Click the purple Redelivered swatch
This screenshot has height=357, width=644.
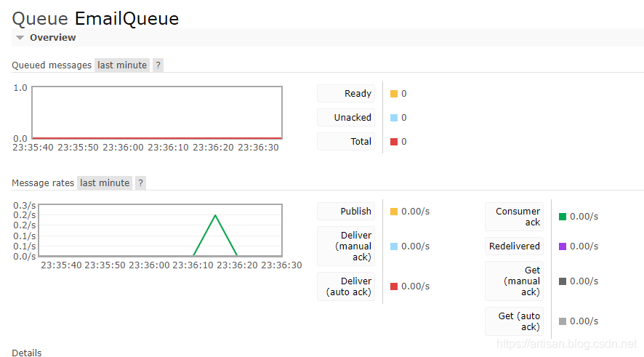click(563, 246)
